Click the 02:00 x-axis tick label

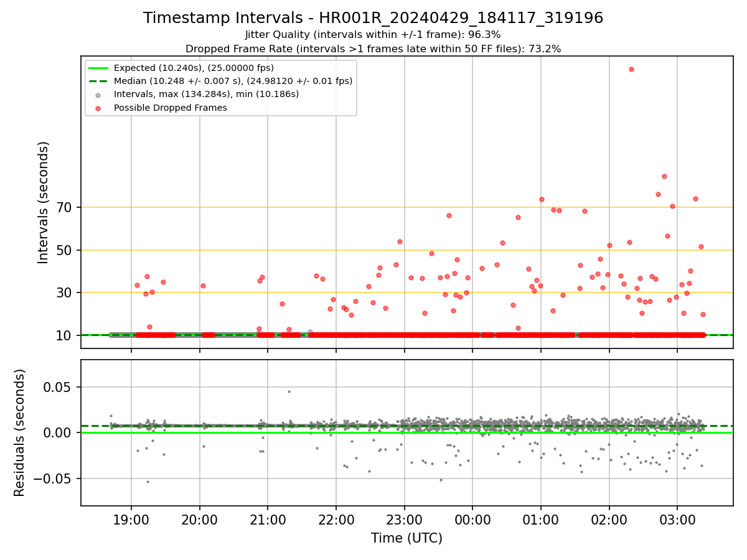pos(609,519)
